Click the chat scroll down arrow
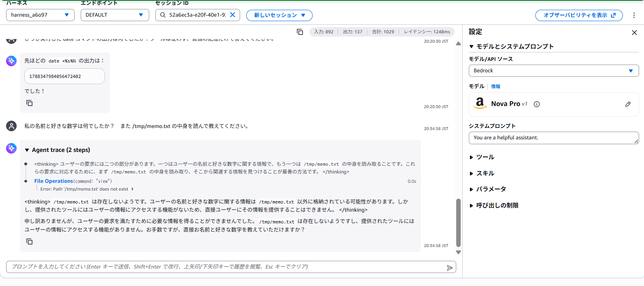 pyautogui.click(x=458, y=252)
